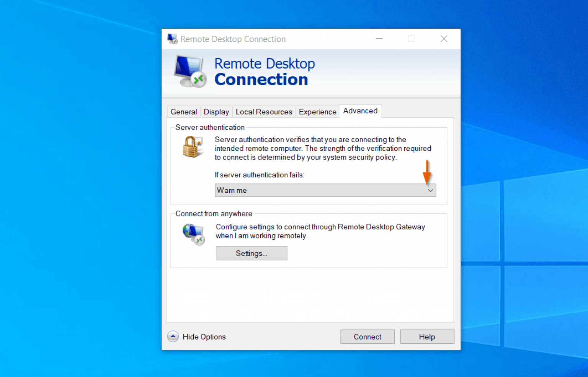
Task: Click the orange arrow pointing at the dropdown
Action: click(427, 174)
